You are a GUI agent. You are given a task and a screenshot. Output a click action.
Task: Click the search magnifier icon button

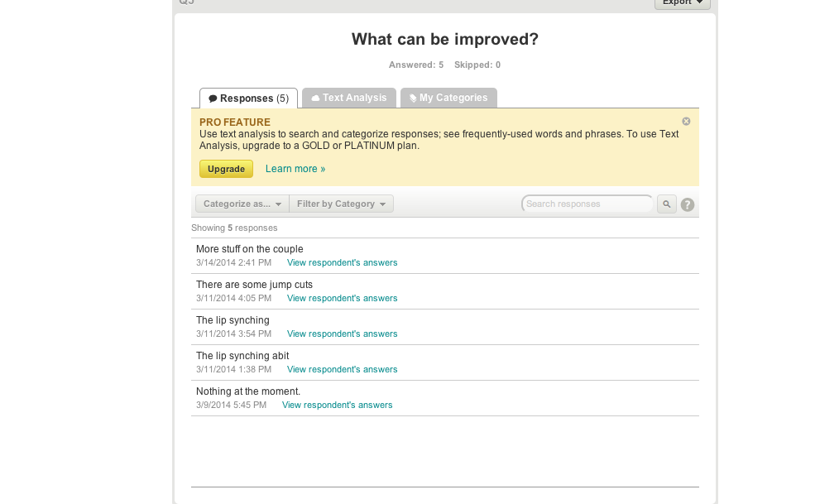coord(667,204)
